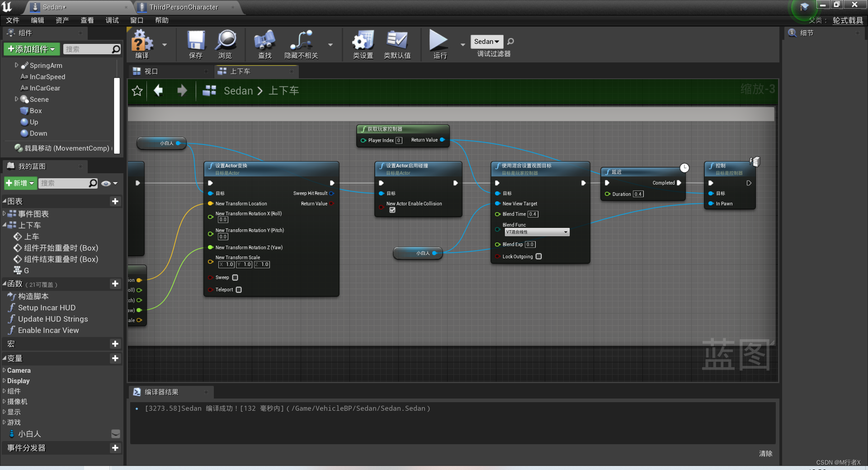Toggle the Lock Outgoing checkbox
This screenshot has height=470, width=868.
538,256
